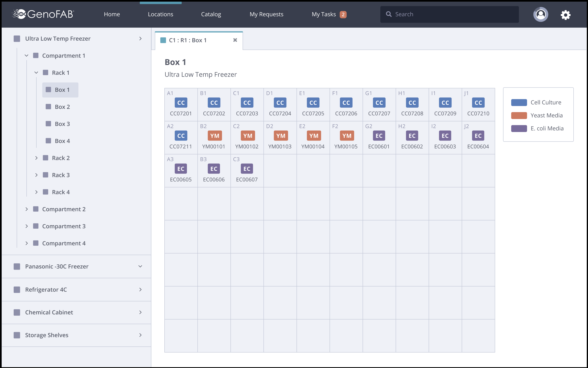Expand Storage Shelves section arrow

point(140,335)
